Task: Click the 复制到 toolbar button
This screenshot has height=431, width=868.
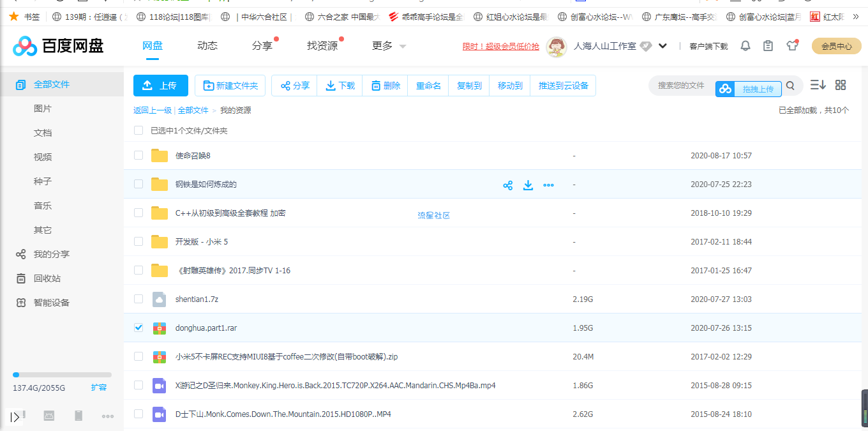Action: point(469,86)
